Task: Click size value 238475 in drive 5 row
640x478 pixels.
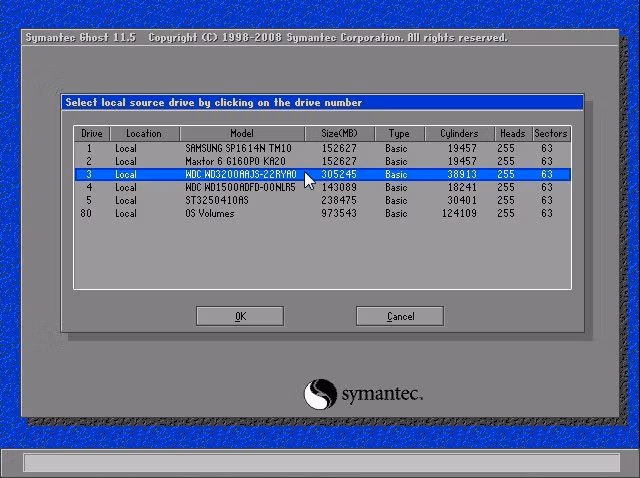Action: 339,200
